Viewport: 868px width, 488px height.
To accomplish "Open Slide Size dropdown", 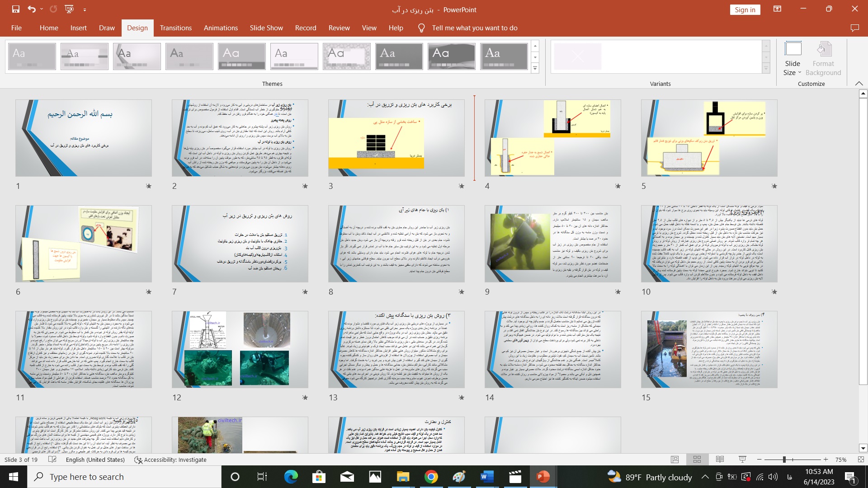I will point(793,58).
